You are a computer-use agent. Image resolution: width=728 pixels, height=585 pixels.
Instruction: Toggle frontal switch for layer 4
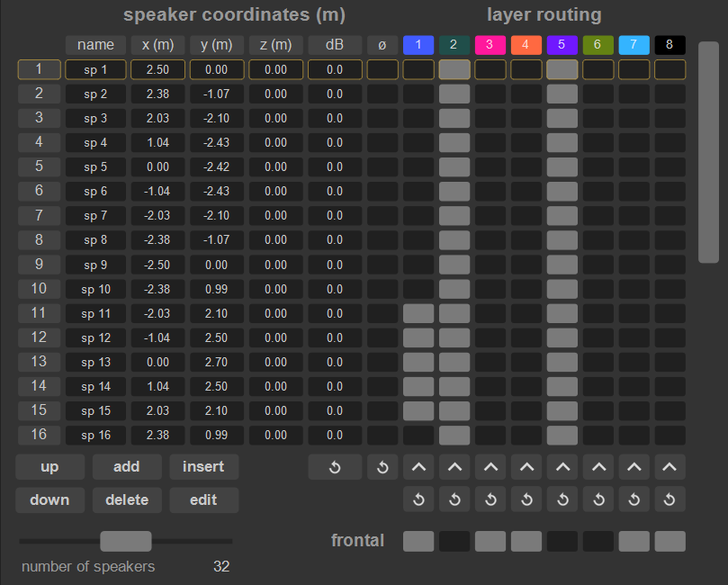click(x=526, y=542)
